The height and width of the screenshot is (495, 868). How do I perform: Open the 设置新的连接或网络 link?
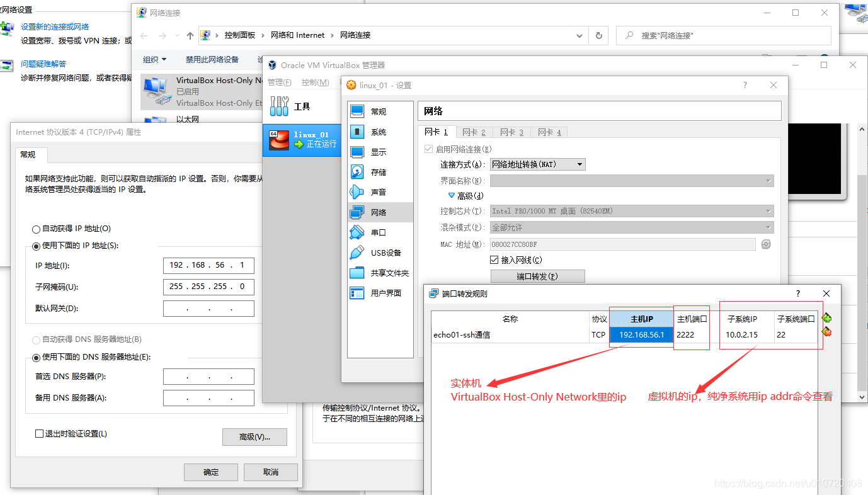(55, 27)
